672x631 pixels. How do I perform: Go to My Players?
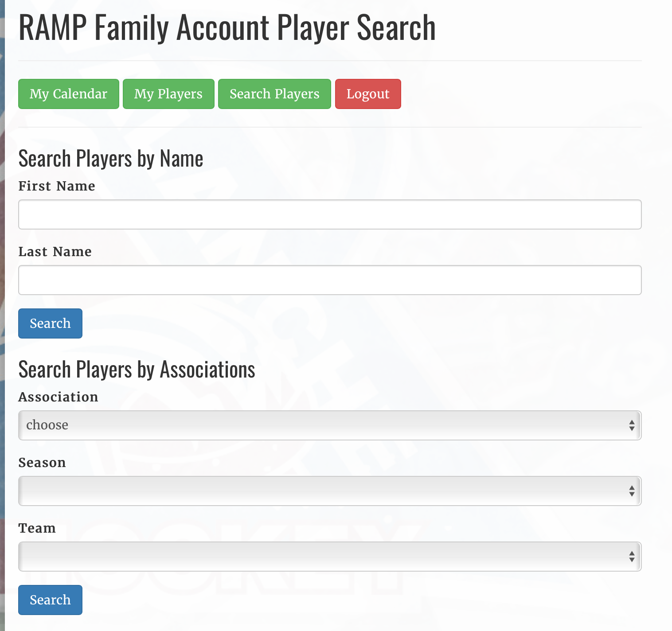coord(168,94)
